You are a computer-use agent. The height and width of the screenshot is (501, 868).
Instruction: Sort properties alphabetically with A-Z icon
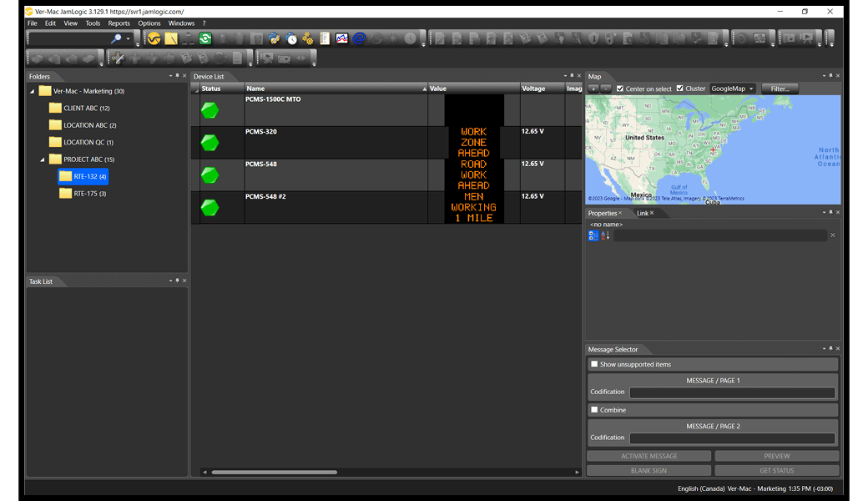605,235
